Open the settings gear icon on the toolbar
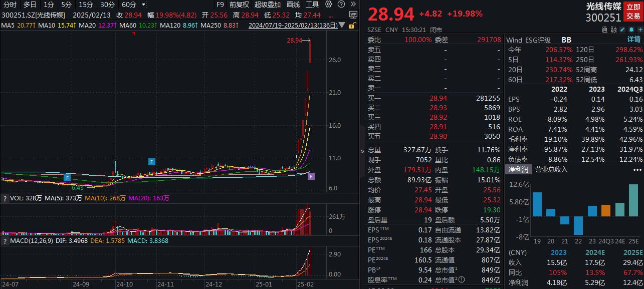 pyautogui.click(x=328, y=5)
